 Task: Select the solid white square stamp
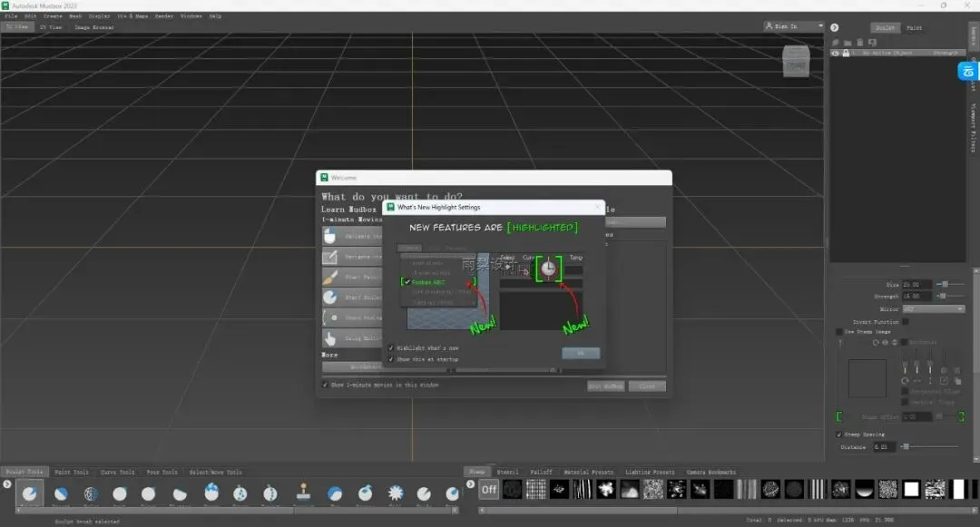pyautogui.click(x=911, y=490)
